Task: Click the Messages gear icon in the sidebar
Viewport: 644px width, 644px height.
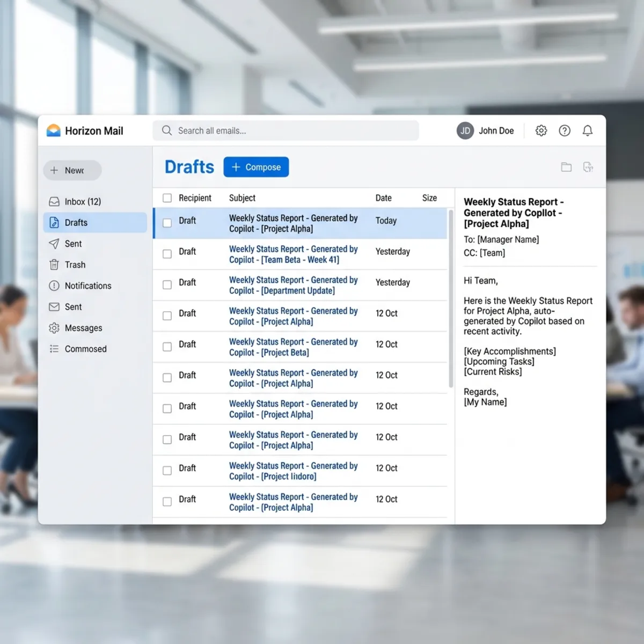Action: pyautogui.click(x=54, y=328)
